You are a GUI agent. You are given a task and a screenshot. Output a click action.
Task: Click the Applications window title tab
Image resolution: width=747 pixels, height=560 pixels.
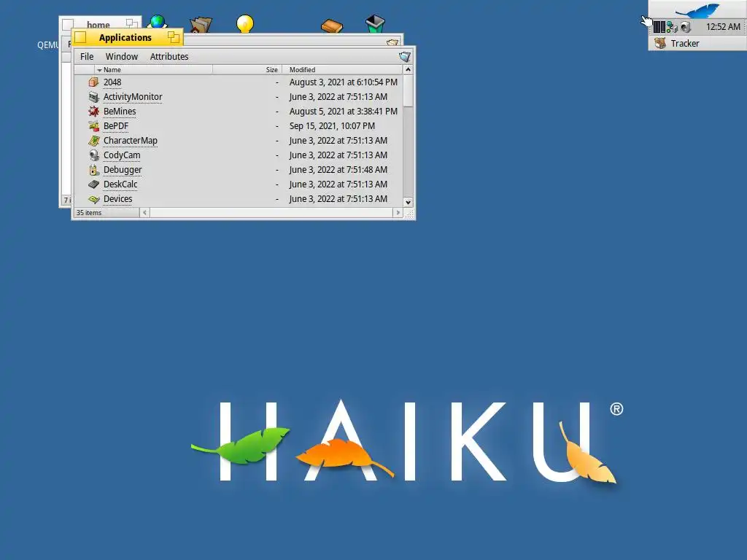[127, 38]
